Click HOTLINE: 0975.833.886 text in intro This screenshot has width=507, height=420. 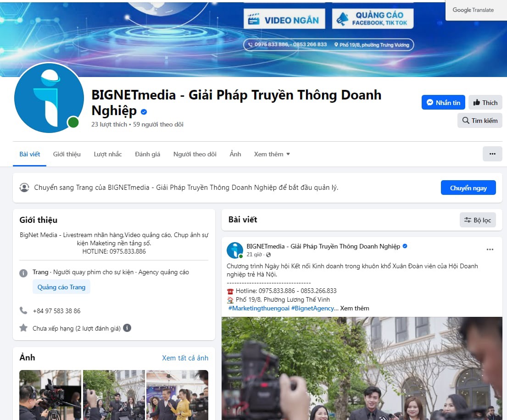[x=114, y=251]
